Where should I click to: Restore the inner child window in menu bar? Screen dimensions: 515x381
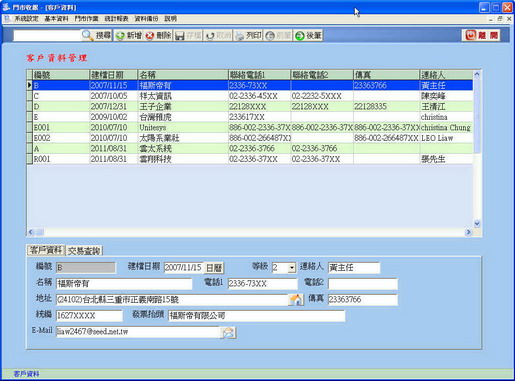pyautogui.click(x=499, y=19)
